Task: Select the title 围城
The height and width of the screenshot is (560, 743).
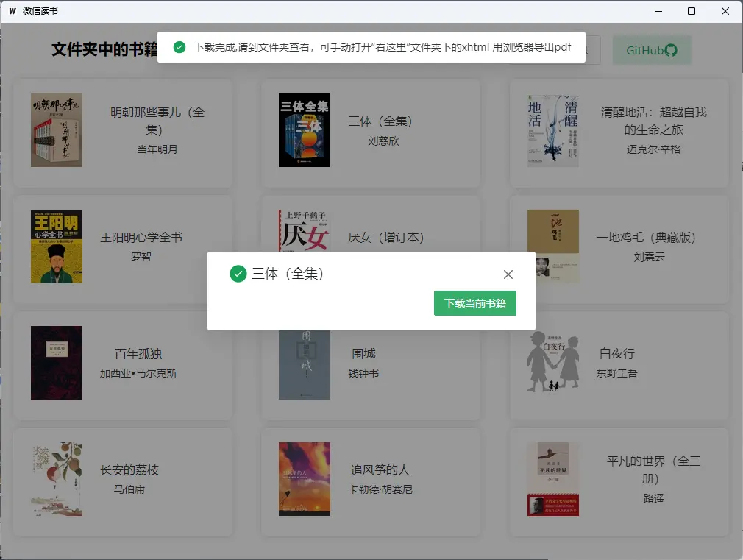Action: (x=363, y=354)
